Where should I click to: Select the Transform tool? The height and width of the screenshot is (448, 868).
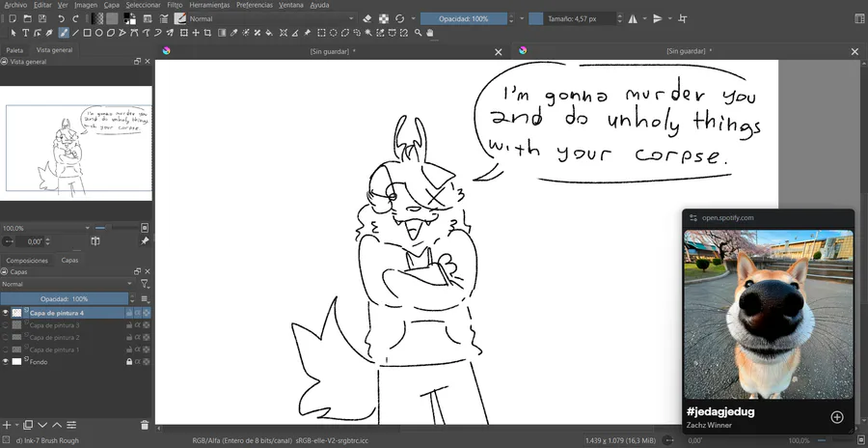184,33
